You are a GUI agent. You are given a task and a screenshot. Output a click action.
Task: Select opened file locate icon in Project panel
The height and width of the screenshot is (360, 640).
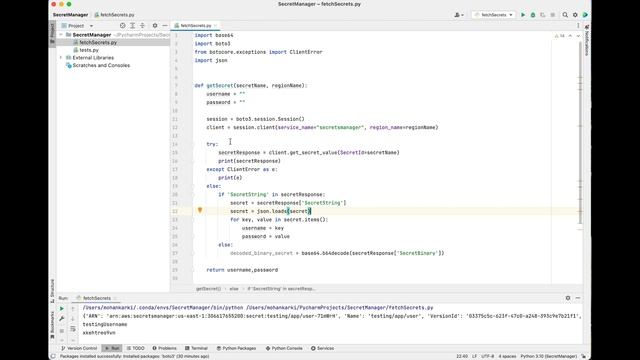122,25
